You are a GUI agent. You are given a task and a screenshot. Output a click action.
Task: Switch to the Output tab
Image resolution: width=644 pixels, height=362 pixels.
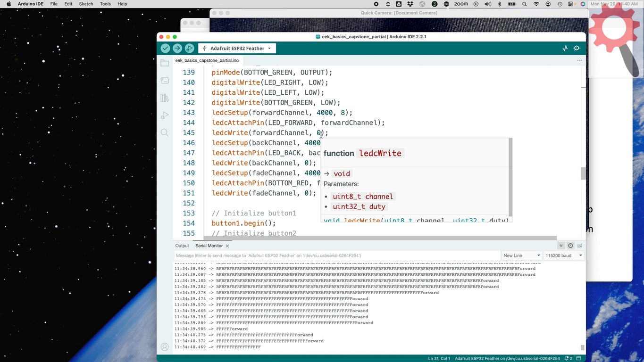coord(182,246)
